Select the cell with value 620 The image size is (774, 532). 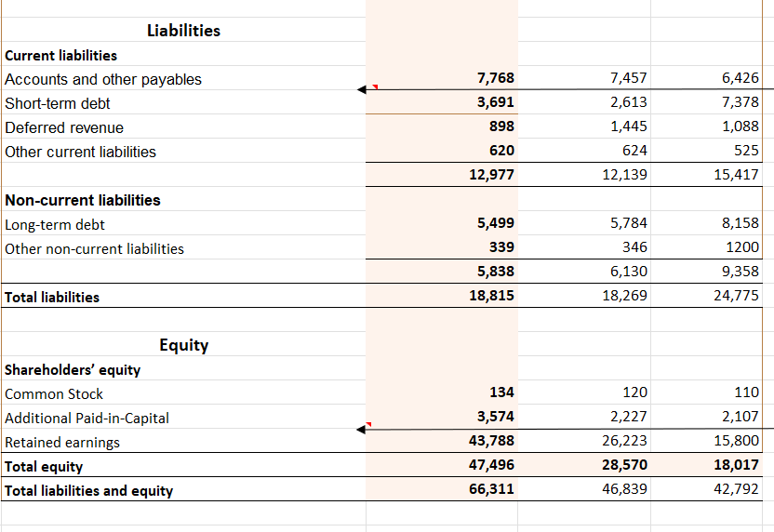[x=442, y=151]
